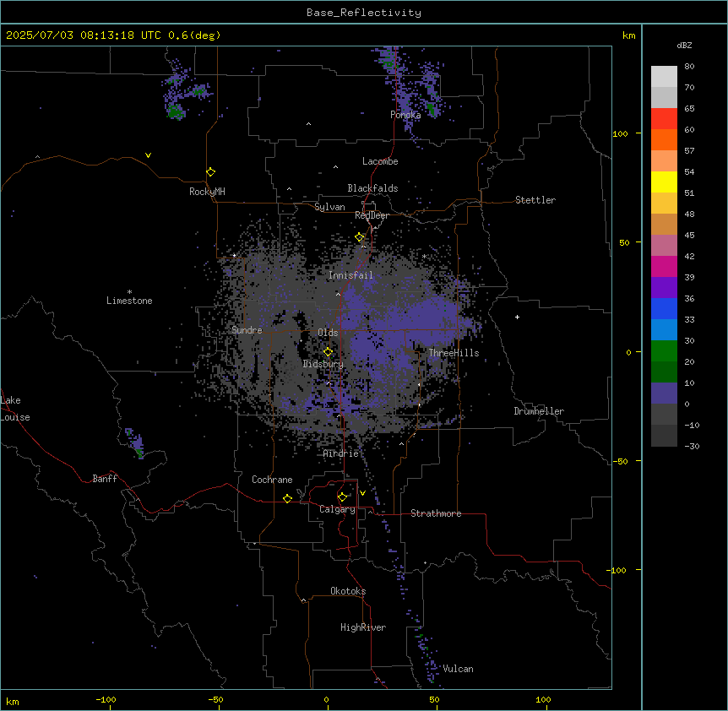Image resolution: width=728 pixels, height=711 pixels.
Task: Click the Blackfalds city label
Action: coord(372,188)
